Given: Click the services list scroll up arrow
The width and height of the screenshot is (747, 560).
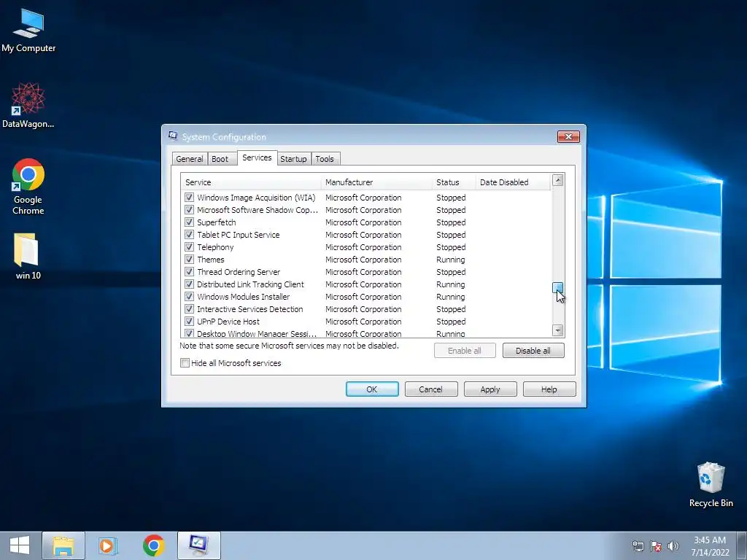Looking at the screenshot, I should coord(558,180).
